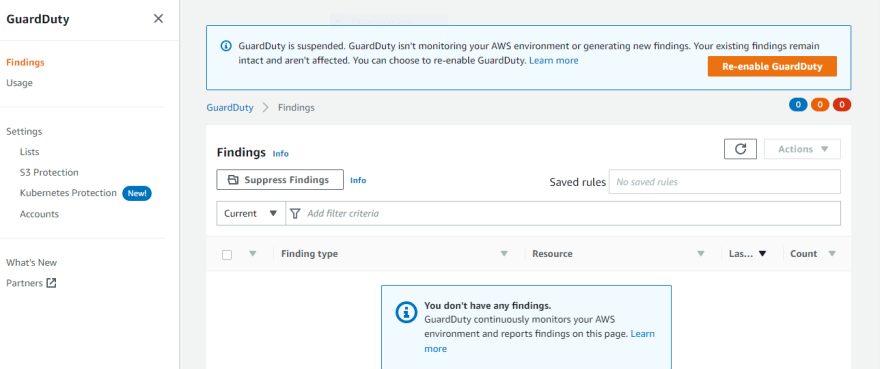
Task: Open the Saved rules selection box
Action: click(x=725, y=182)
